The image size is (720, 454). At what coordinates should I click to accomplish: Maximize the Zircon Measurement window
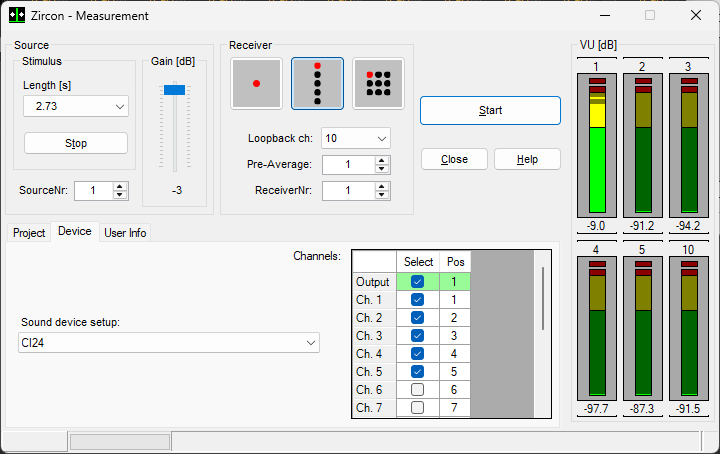[650, 16]
